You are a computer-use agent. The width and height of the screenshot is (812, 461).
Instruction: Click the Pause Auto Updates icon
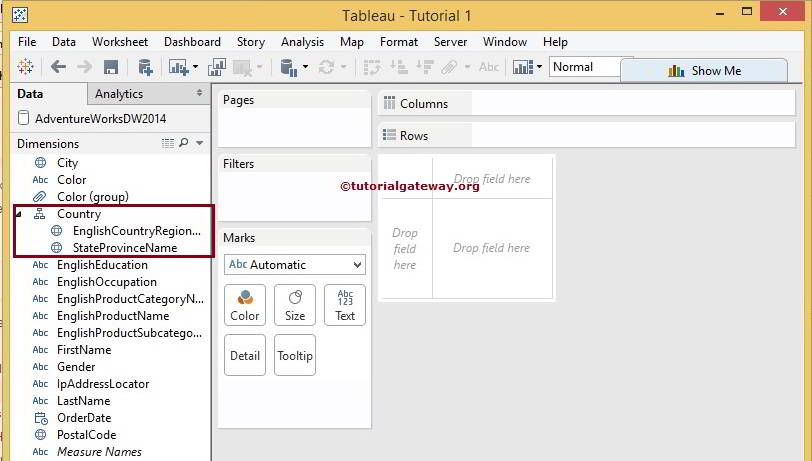(x=288, y=68)
